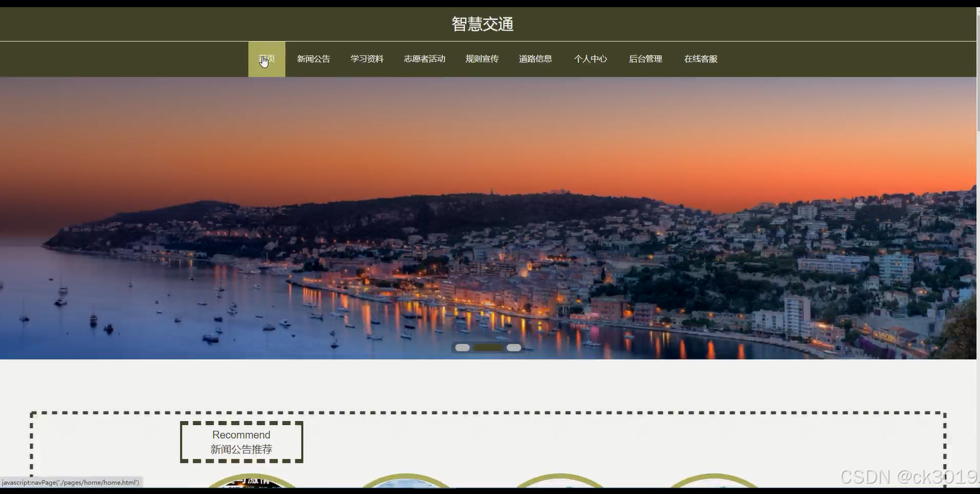Open 个人中心 from the navigation
980x494 pixels.
[590, 59]
